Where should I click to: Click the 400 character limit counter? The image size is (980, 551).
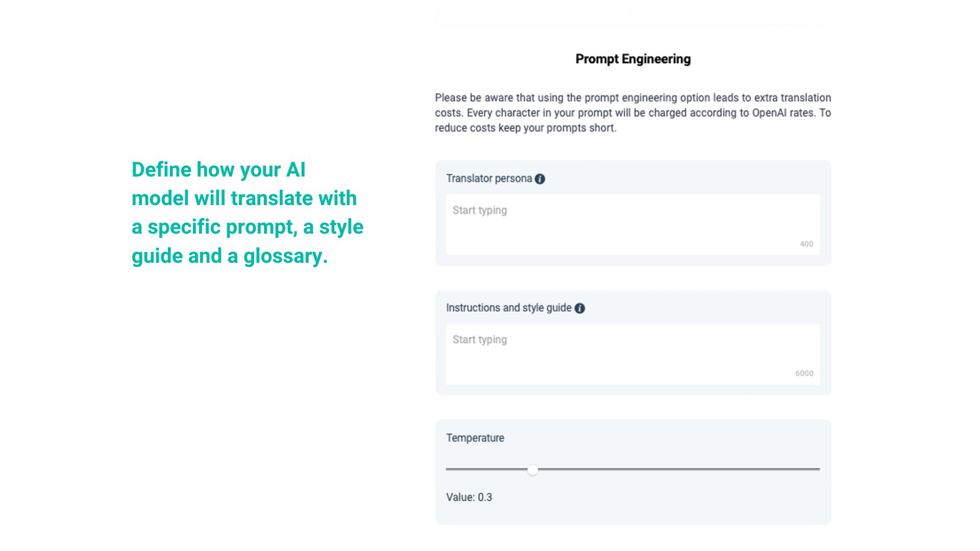(x=806, y=244)
